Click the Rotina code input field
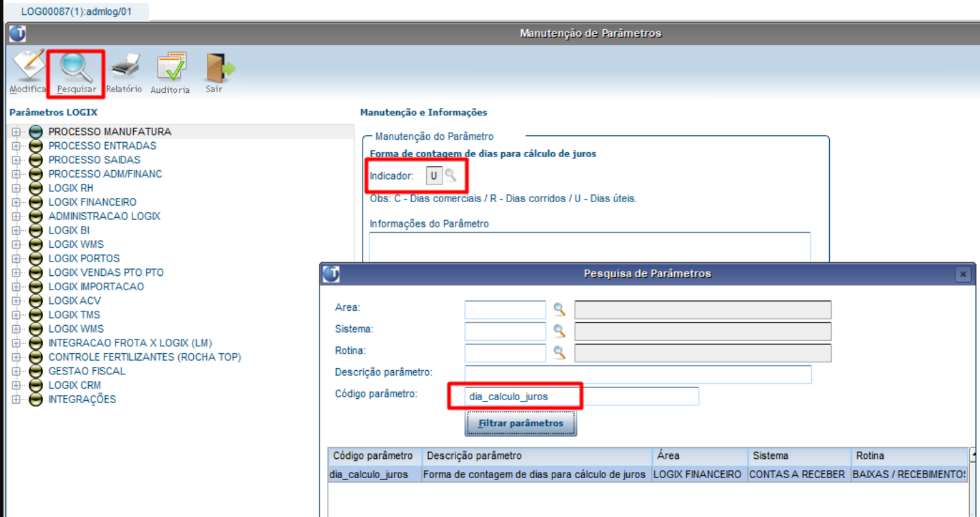 click(505, 352)
